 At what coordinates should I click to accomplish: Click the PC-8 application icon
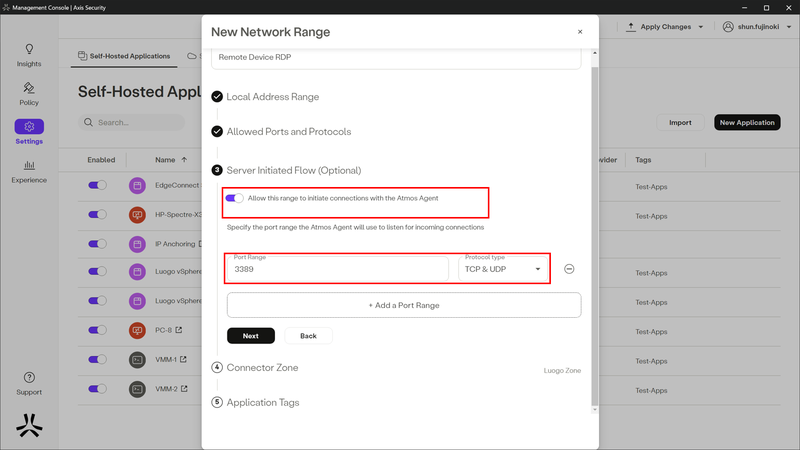[x=137, y=330]
